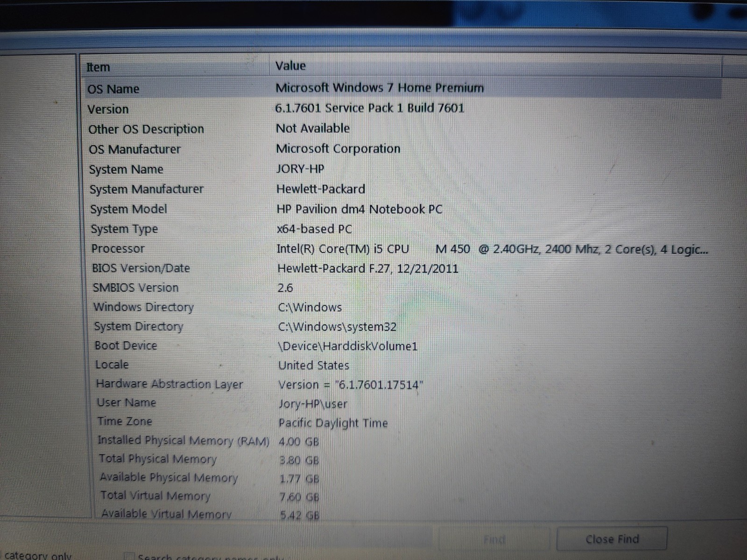Click the value JORY-HP
Image resolution: width=747 pixels, height=560 pixels.
(300, 168)
